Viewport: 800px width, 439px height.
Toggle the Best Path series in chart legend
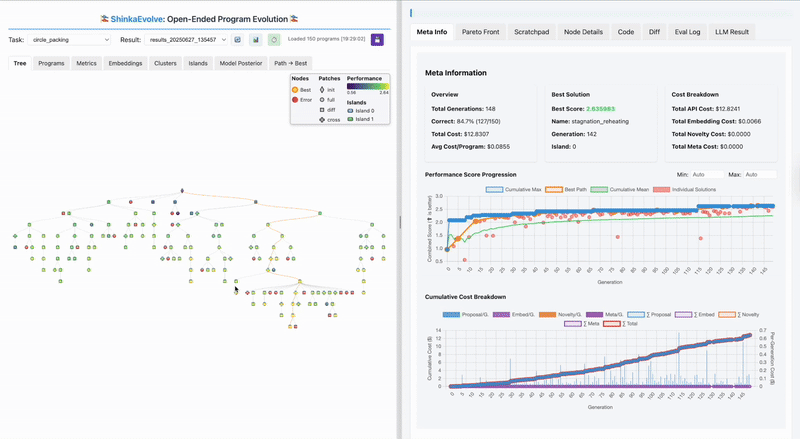[x=572, y=187]
